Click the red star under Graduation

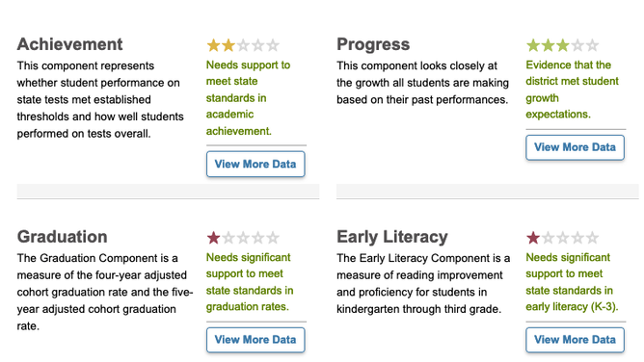pos(214,238)
